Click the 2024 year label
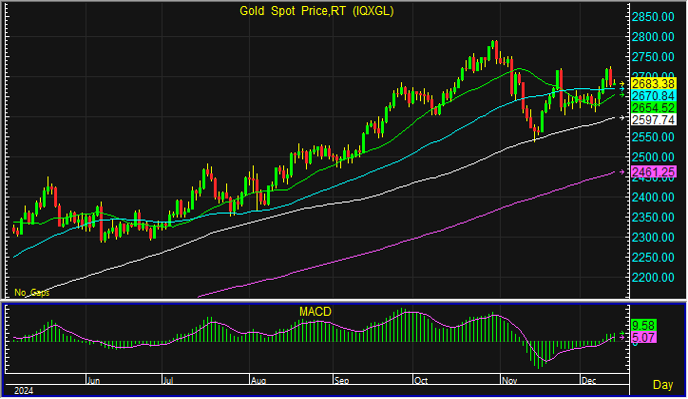The height and width of the screenshot is (399, 688). pos(23,391)
